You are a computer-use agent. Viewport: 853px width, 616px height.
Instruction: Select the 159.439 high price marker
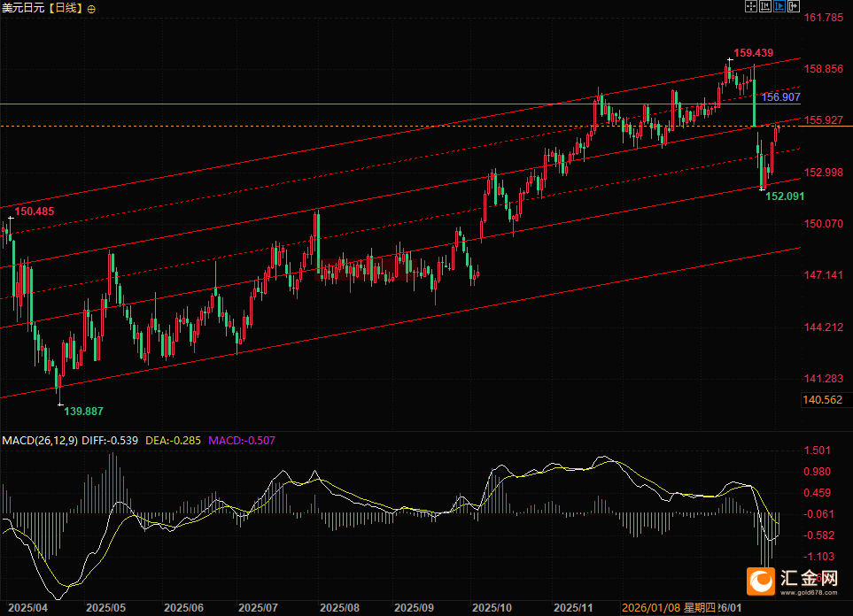754,52
